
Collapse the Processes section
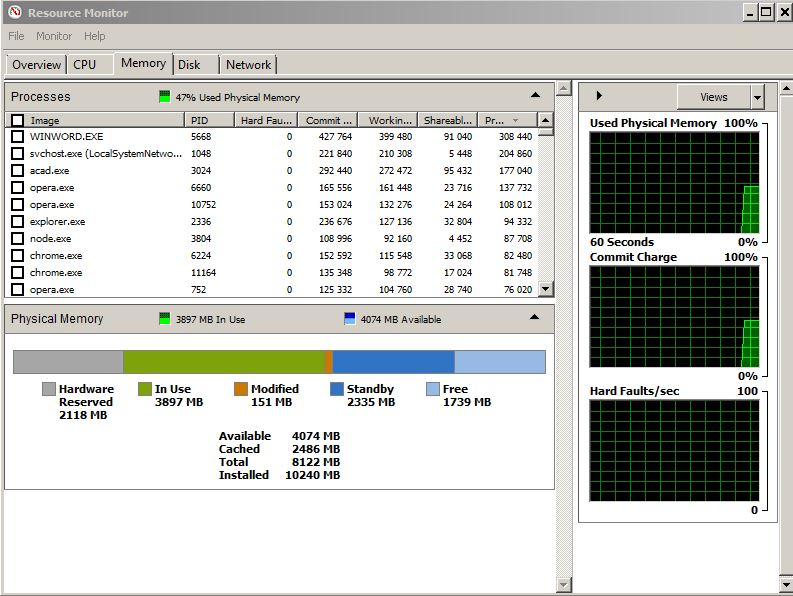[x=535, y=95]
